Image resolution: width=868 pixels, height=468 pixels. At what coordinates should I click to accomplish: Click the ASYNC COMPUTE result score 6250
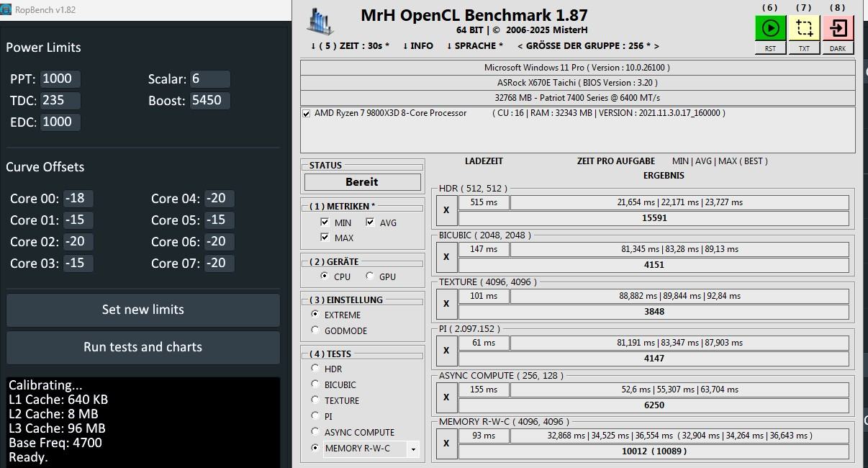coord(654,405)
